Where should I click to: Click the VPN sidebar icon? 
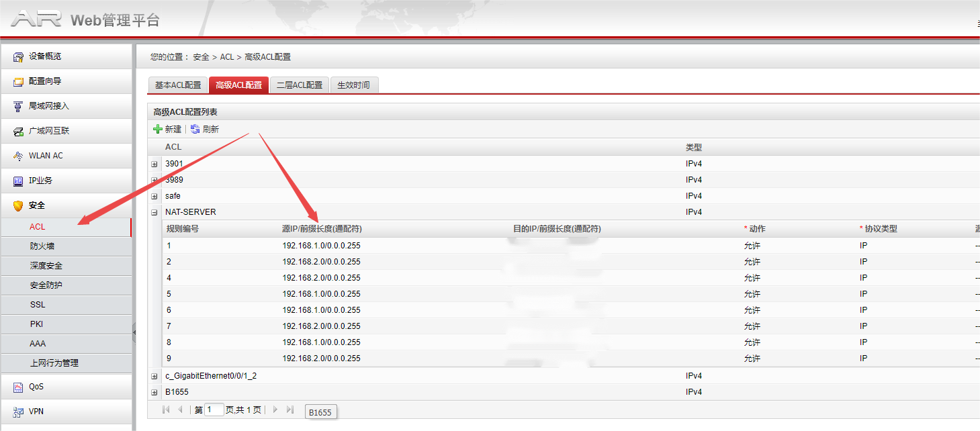19,412
